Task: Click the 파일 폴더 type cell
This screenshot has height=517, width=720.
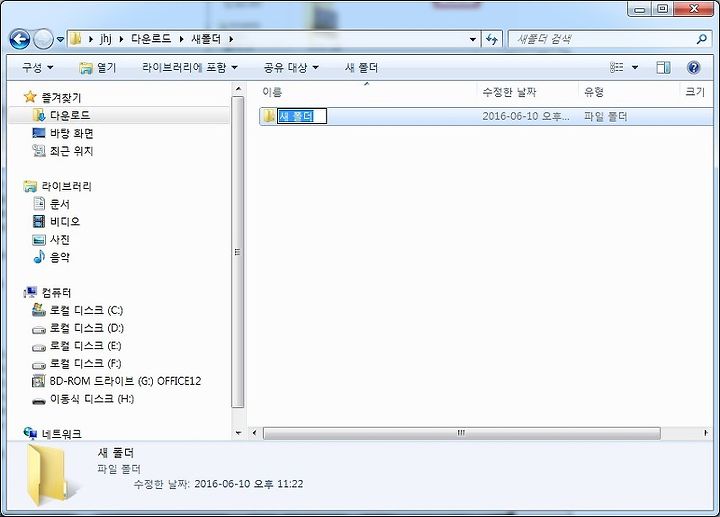Action: pyautogui.click(x=605, y=116)
